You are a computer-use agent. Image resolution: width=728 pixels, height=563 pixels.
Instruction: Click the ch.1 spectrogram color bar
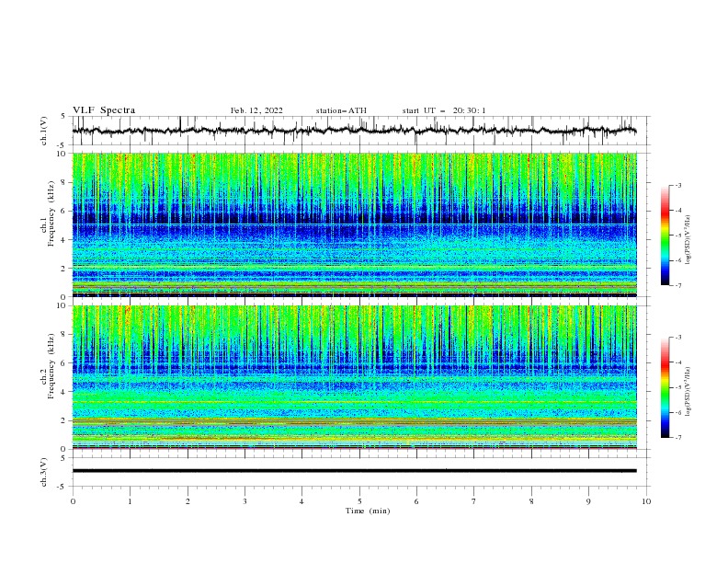coord(665,236)
